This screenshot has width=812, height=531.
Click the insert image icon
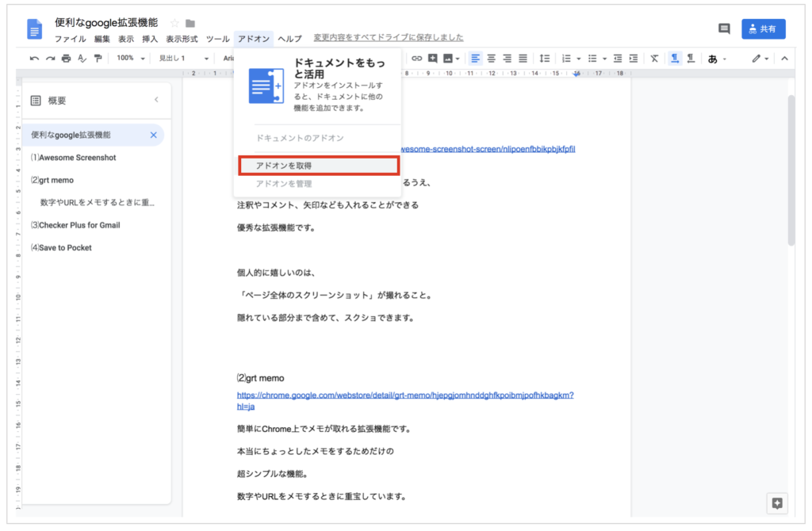448,59
